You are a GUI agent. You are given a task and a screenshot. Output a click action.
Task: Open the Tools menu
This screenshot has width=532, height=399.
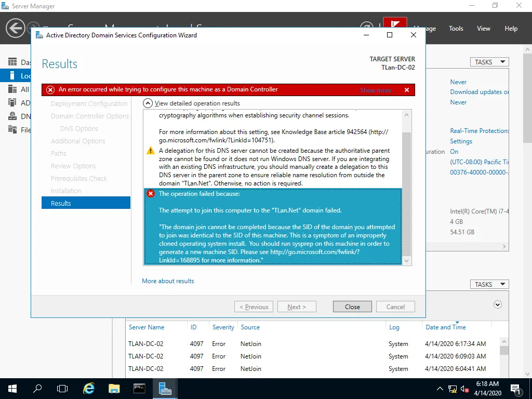coord(456,29)
